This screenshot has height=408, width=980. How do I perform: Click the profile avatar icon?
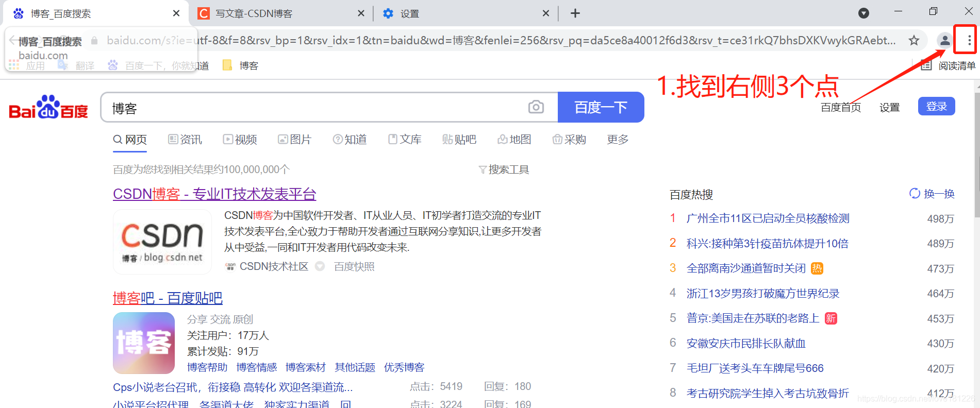(x=944, y=40)
